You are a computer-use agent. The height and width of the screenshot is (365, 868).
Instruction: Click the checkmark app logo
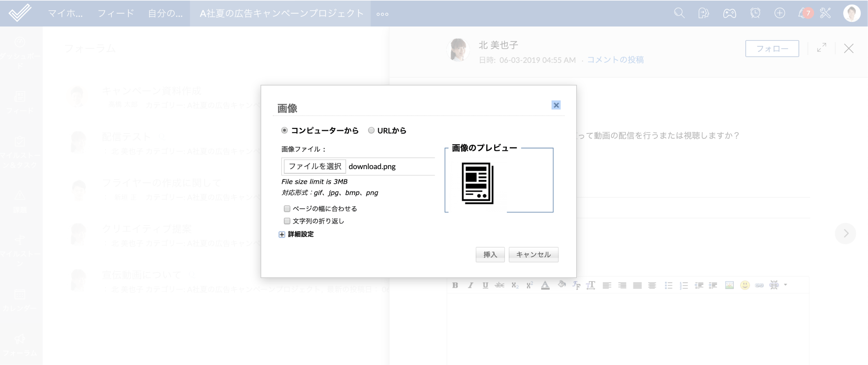pos(19,13)
